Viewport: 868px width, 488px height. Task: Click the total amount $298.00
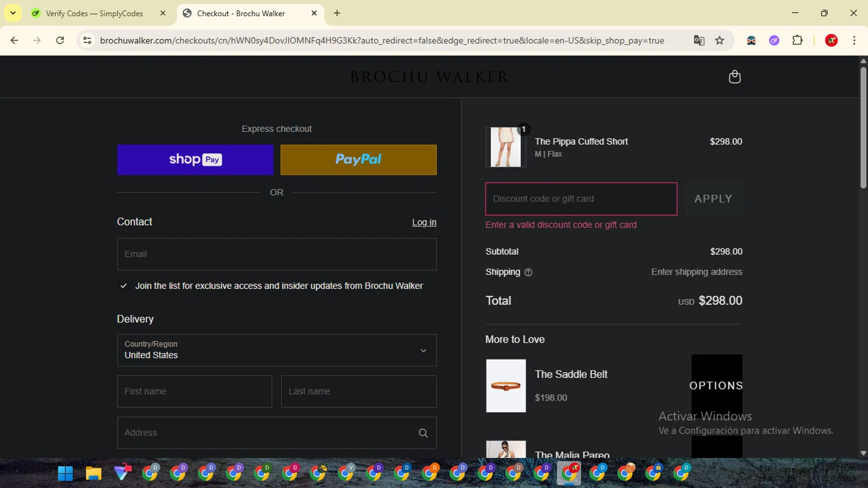pyautogui.click(x=720, y=300)
